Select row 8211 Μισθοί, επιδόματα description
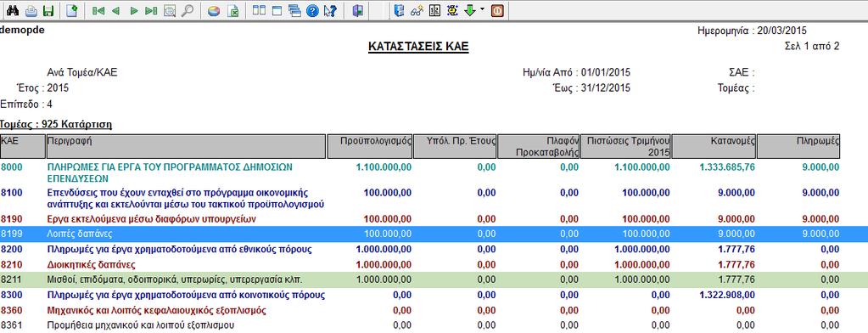This screenshot has width=868, height=333. tap(175, 279)
